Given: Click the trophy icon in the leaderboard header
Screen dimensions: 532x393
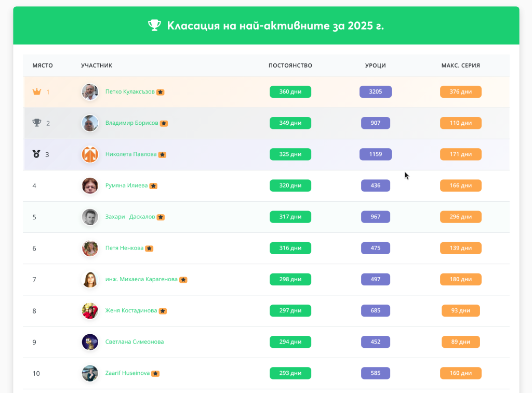Looking at the screenshot, I should pyautogui.click(x=154, y=25).
